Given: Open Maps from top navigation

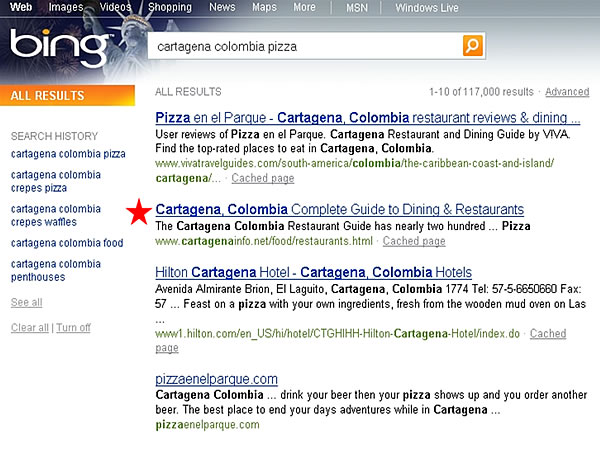Looking at the screenshot, I should pos(264,7).
